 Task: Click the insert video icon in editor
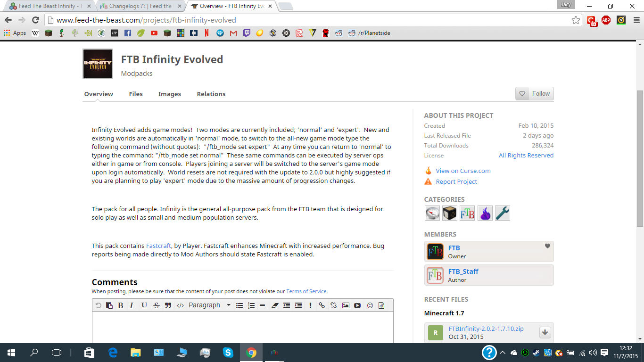357,305
